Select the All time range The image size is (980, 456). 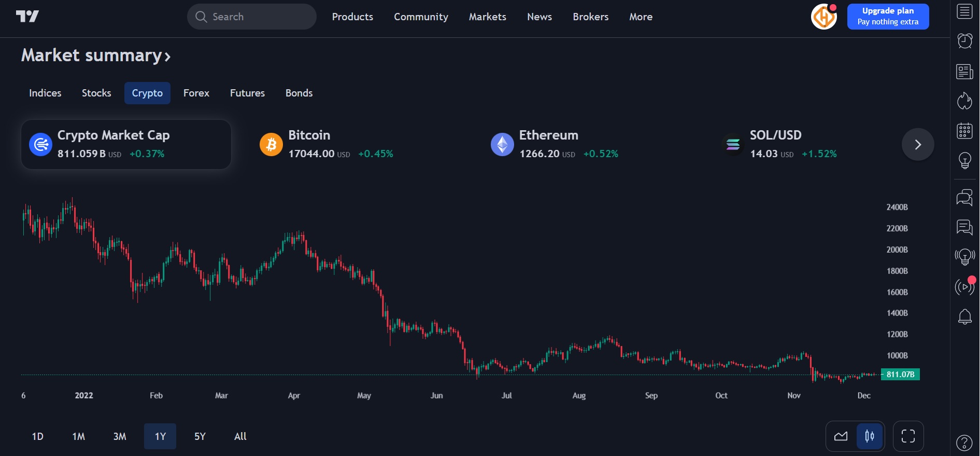point(240,436)
